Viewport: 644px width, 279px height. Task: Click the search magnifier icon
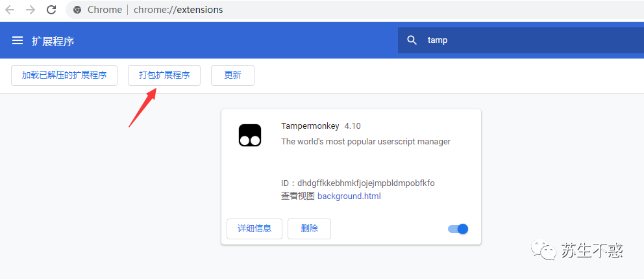point(412,40)
